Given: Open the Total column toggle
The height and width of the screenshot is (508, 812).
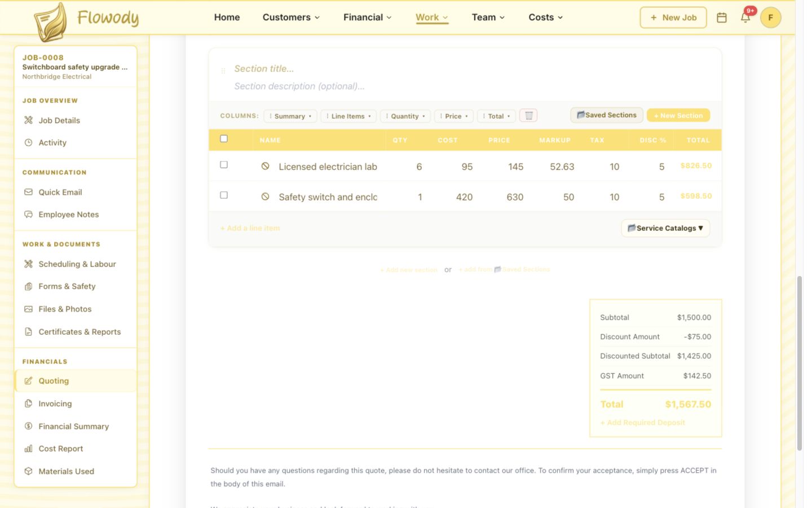Looking at the screenshot, I should (496, 116).
